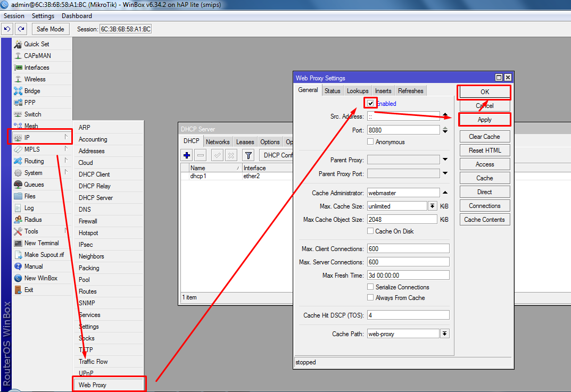Screen dimensions: 571x392
Task: Switch to Status tab in Web Proxy Settings
Action: point(333,90)
